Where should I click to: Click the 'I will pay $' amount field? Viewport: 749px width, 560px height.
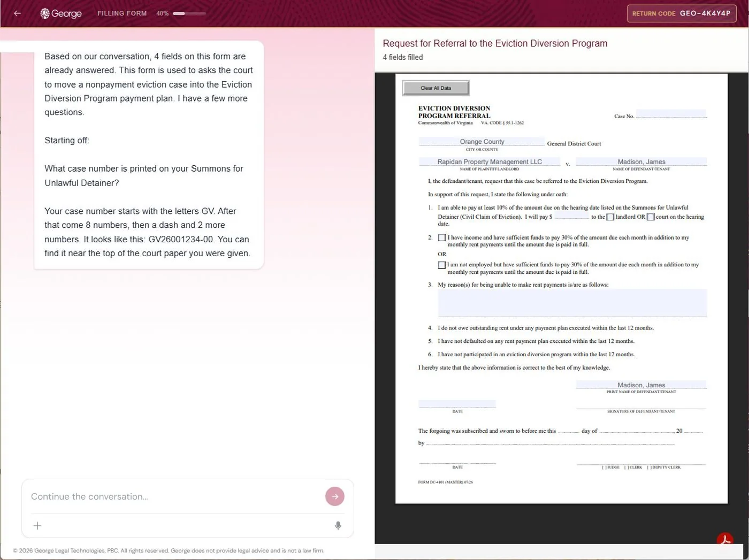point(571,215)
